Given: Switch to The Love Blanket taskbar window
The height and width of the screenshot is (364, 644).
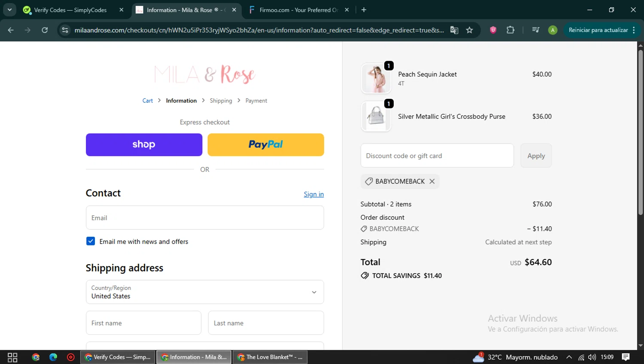Looking at the screenshot, I should 270,357.
